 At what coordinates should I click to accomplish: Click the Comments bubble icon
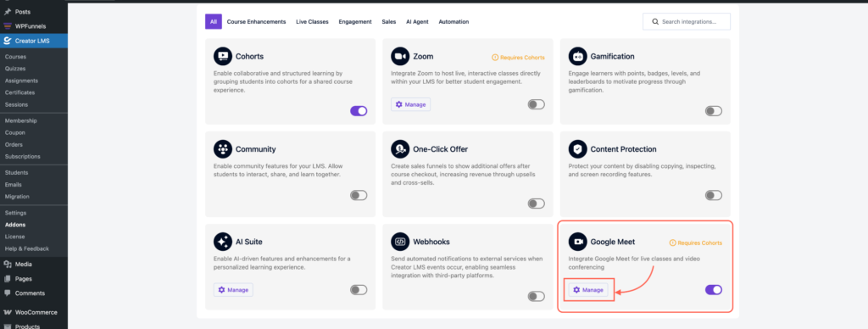click(7, 293)
